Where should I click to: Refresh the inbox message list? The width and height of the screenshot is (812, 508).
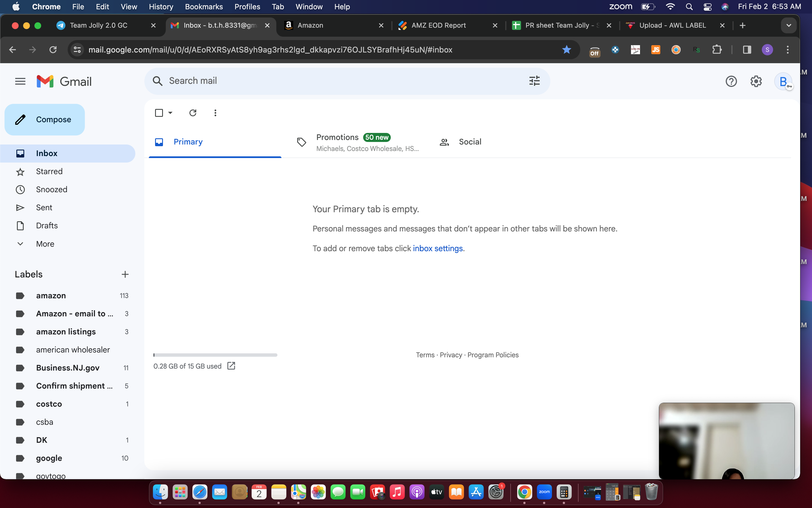(x=193, y=113)
